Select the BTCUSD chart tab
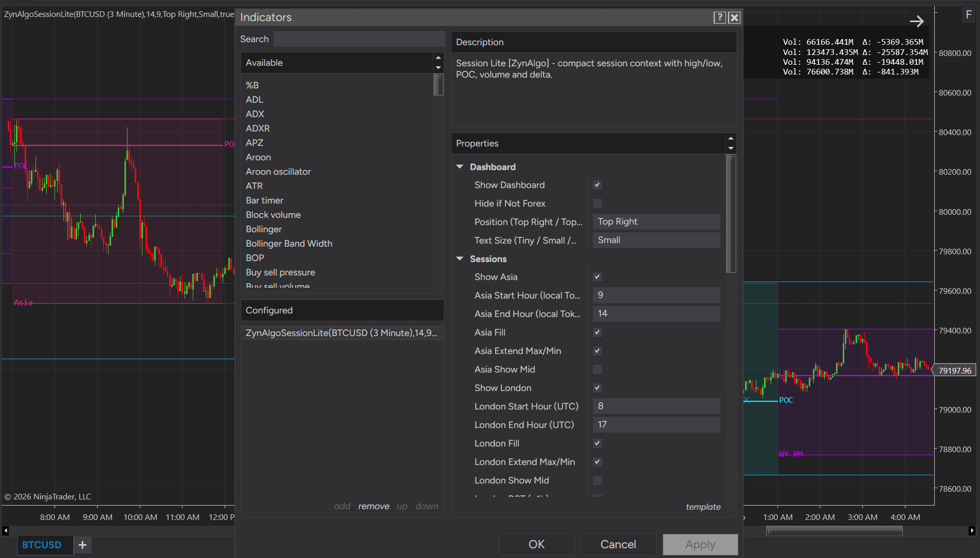The width and height of the screenshot is (980, 558). tap(42, 545)
